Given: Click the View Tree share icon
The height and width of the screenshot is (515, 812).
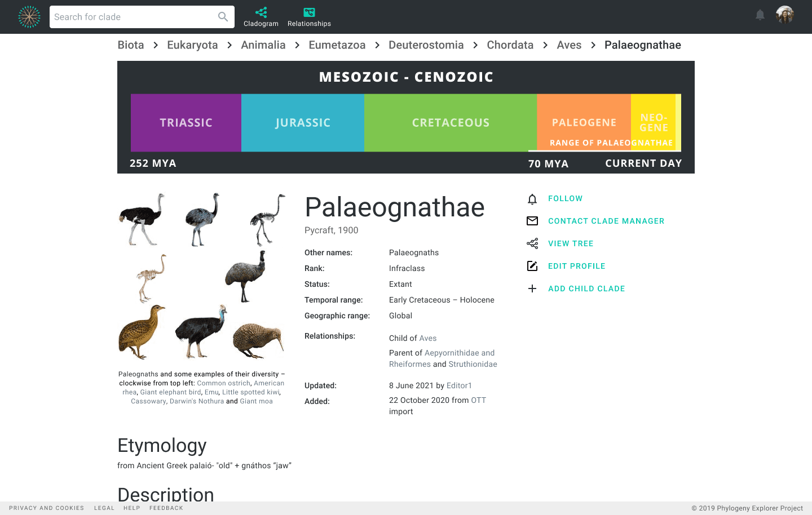Looking at the screenshot, I should point(532,243).
